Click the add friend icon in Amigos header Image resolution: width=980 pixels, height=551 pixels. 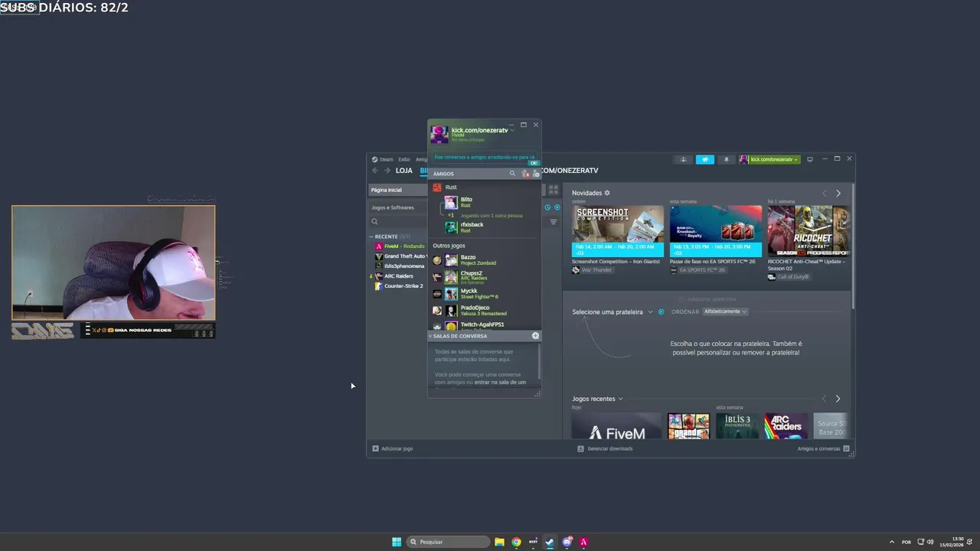(x=536, y=174)
